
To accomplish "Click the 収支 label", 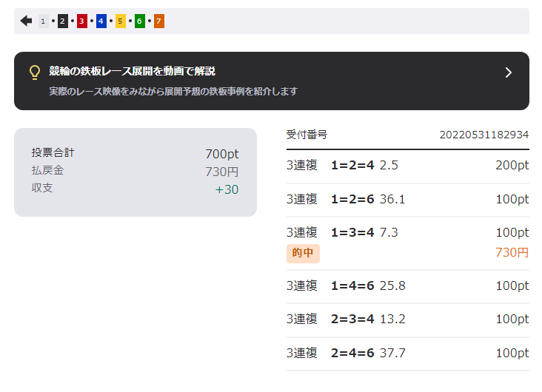I will (x=42, y=188).
